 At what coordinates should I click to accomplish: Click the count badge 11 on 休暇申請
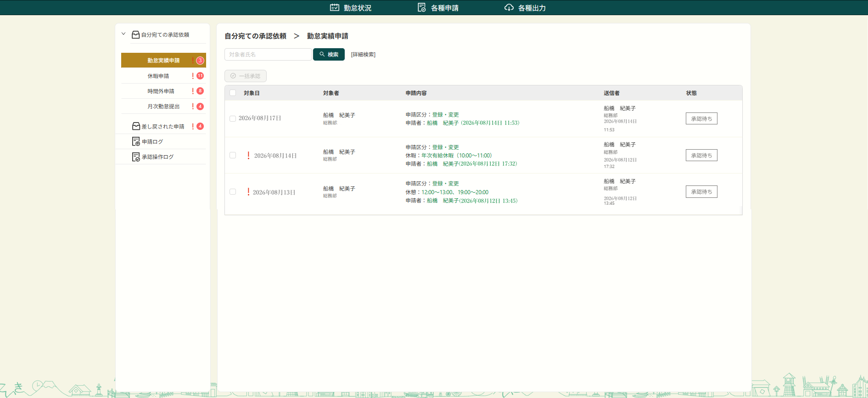(200, 76)
